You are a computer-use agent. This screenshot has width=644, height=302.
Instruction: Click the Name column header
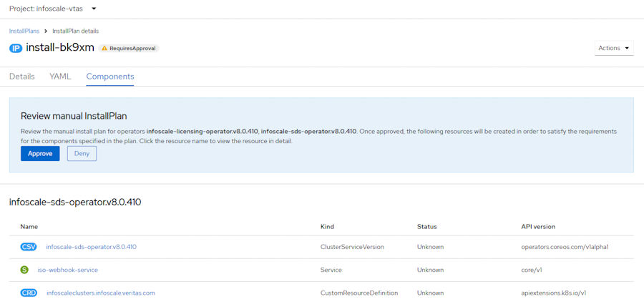(x=29, y=227)
